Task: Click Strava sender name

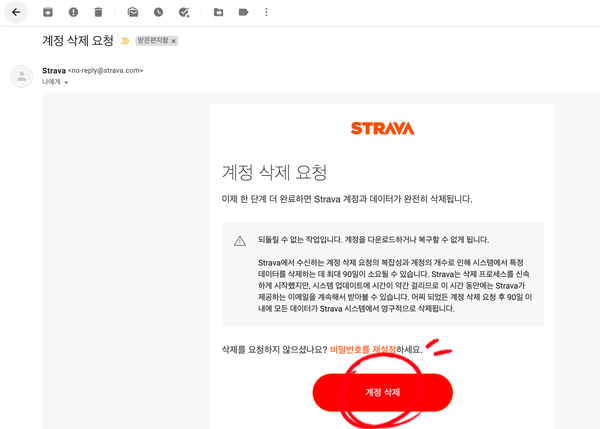Action: pyautogui.click(x=54, y=71)
